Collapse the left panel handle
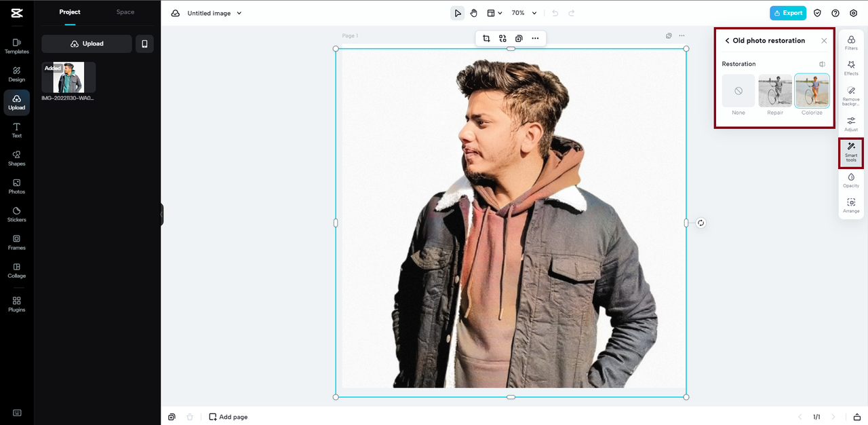 coord(162,215)
